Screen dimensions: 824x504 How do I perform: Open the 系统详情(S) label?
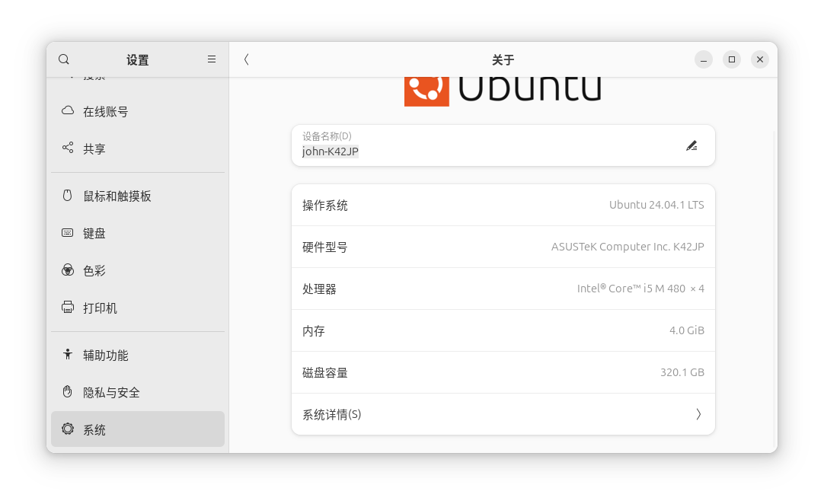coord(331,415)
